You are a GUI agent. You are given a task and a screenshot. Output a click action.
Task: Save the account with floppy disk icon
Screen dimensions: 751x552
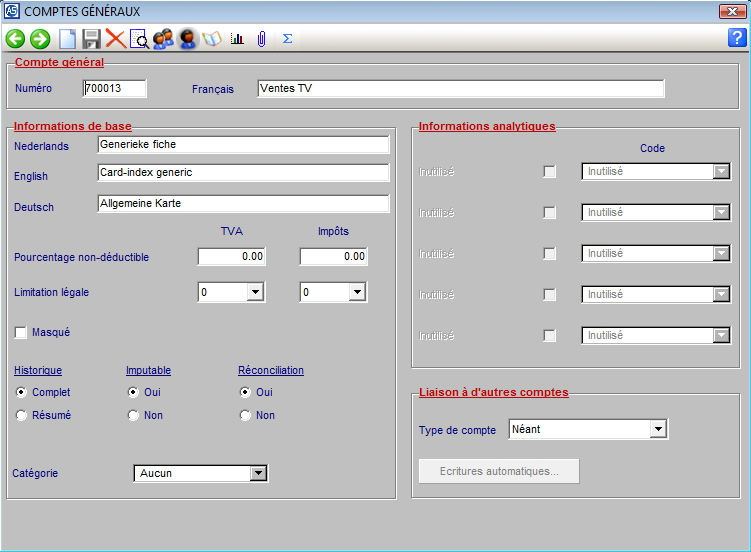(x=91, y=39)
